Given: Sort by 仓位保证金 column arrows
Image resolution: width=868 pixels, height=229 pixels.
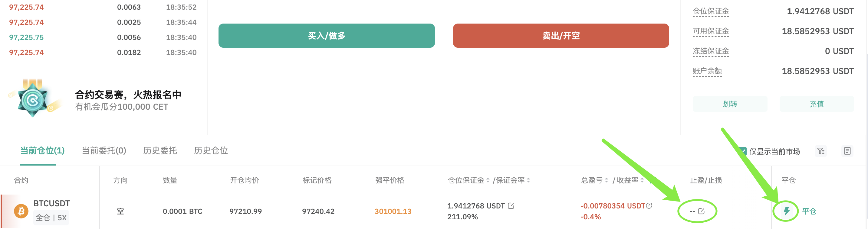Looking at the screenshot, I should (488, 181).
